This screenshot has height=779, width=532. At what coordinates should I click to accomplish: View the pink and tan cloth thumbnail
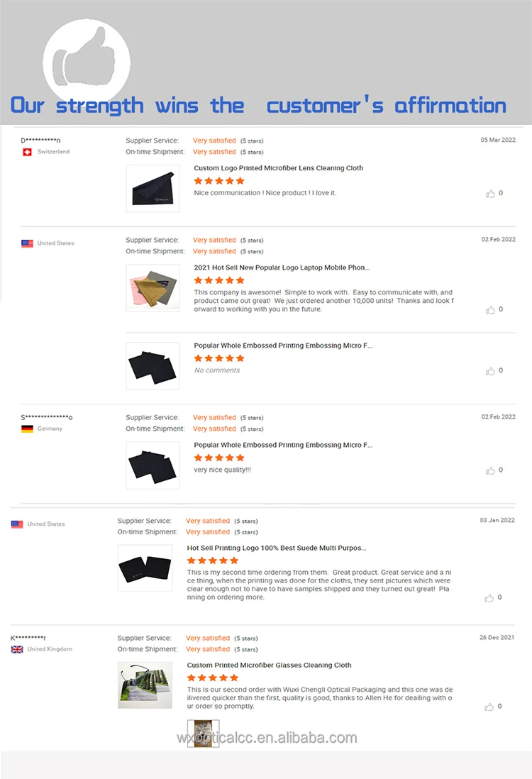(153, 288)
